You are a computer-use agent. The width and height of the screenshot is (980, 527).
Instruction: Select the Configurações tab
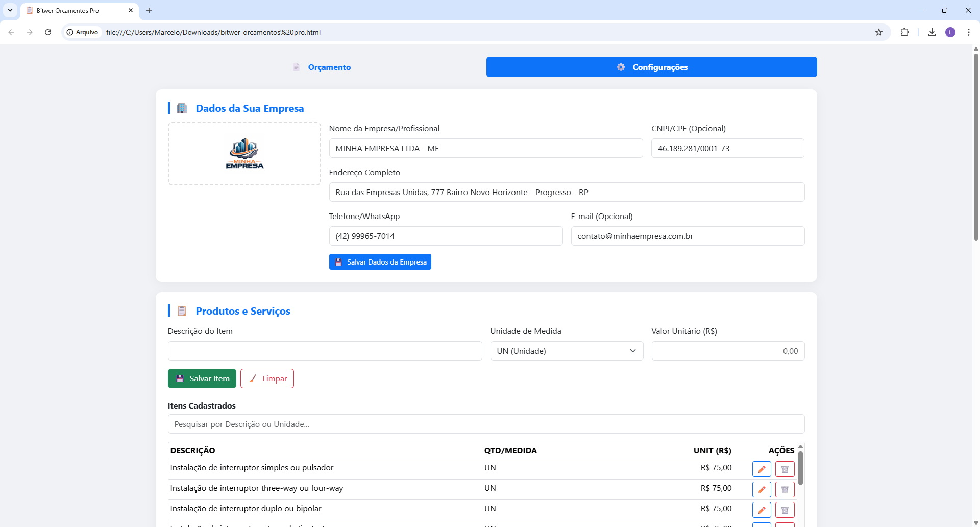pos(652,67)
